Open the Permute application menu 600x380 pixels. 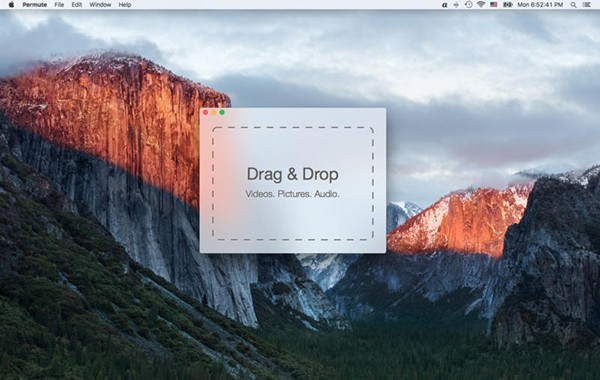(34, 5)
